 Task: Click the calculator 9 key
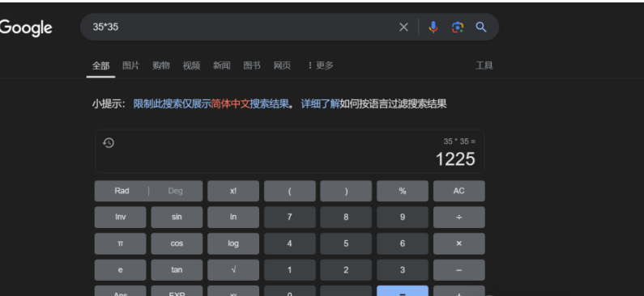(403, 217)
